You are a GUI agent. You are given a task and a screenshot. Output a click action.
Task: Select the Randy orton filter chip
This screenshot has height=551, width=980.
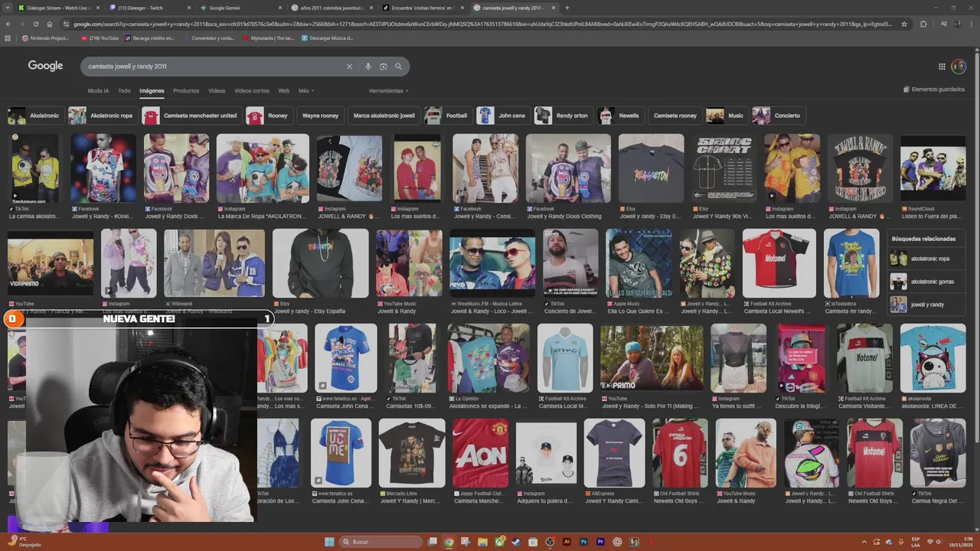coord(563,116)
